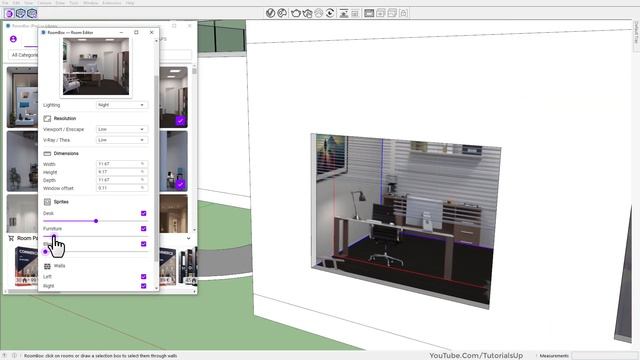
Task: Select the second-row left library thumbnail
Action: tap(22, 161)
